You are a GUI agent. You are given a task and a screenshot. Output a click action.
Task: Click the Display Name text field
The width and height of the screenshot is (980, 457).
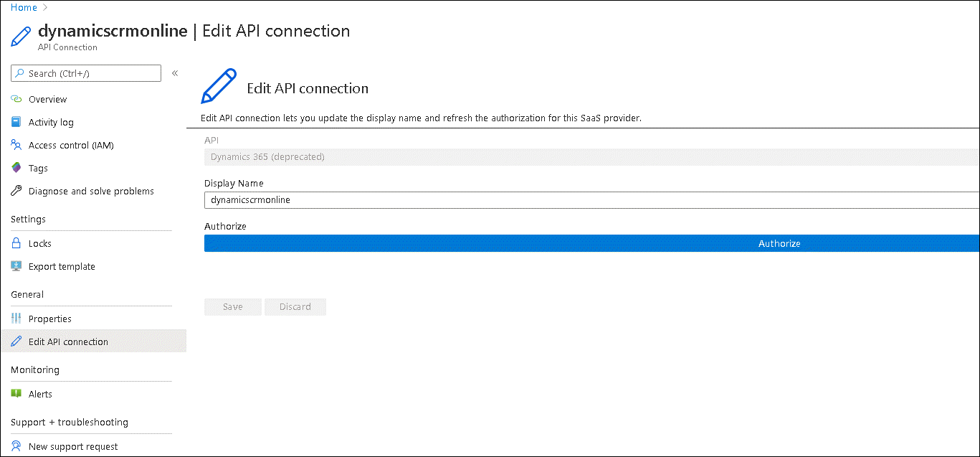click(591, 200)
